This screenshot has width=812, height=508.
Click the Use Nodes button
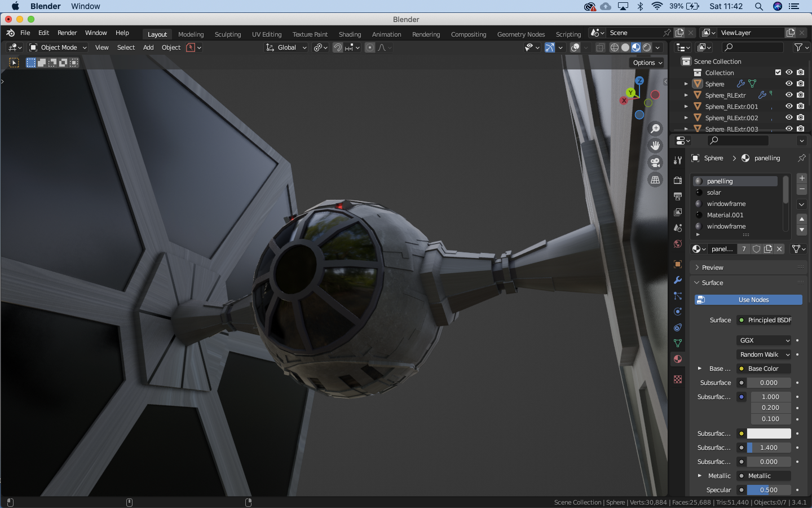pyautogui.click(x=748, y=300)
